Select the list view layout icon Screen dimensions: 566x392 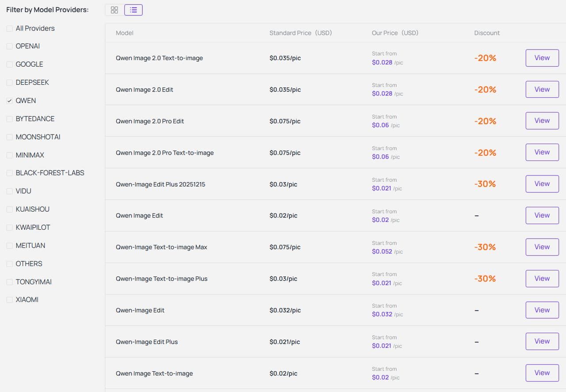coord(134,10)
